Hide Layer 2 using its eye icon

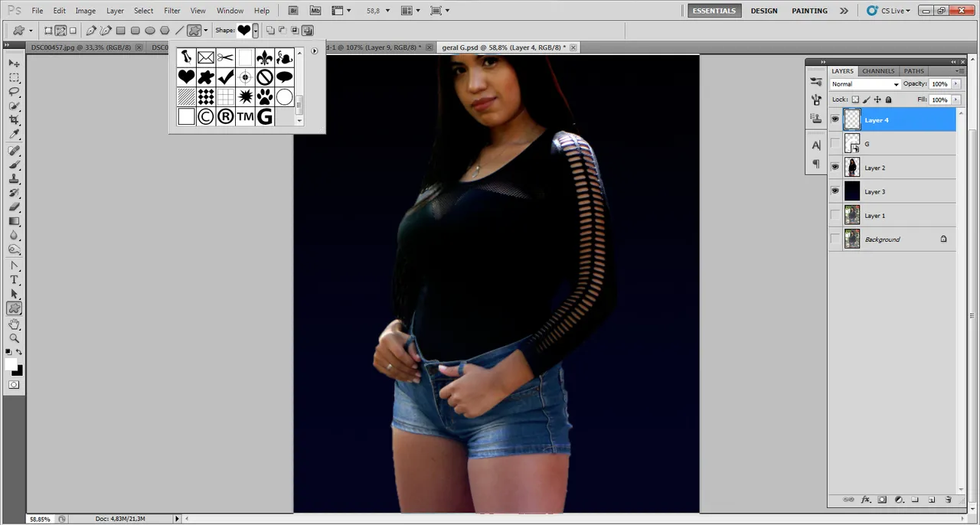(x=835, y=168)
